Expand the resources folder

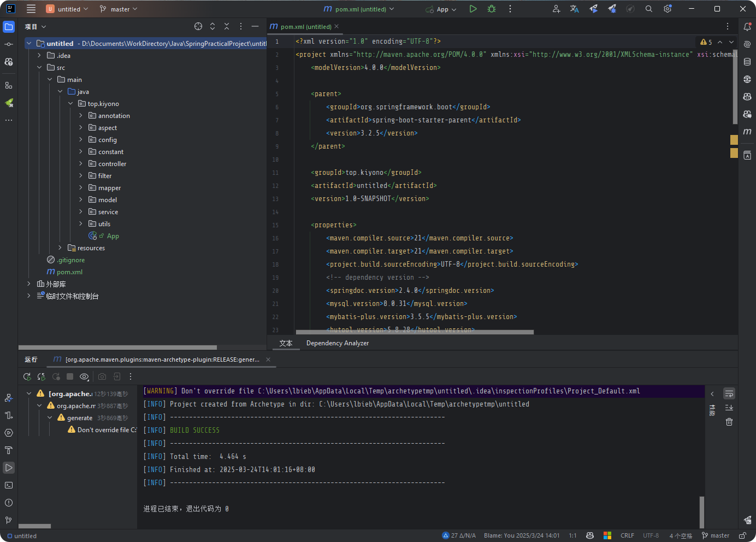point(60,248)
